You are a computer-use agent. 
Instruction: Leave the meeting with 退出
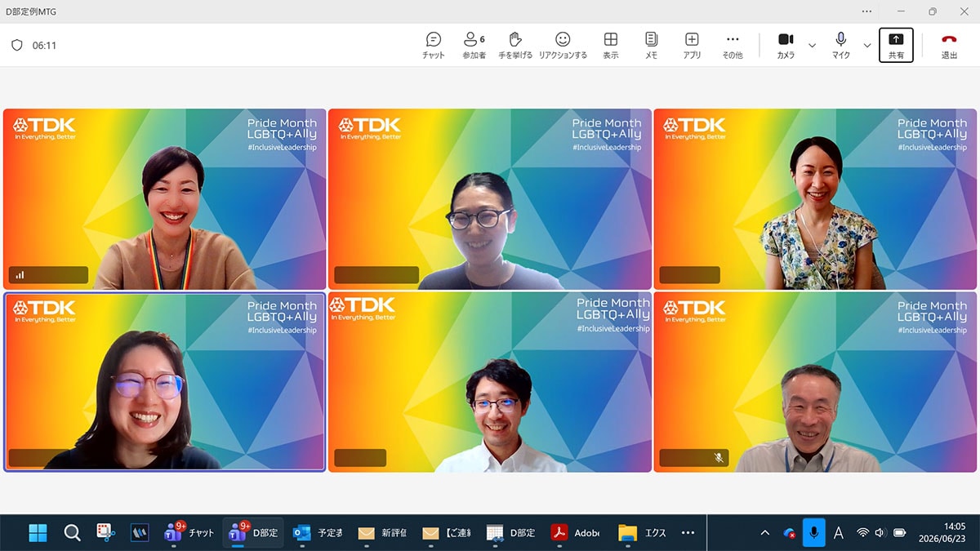949,46
